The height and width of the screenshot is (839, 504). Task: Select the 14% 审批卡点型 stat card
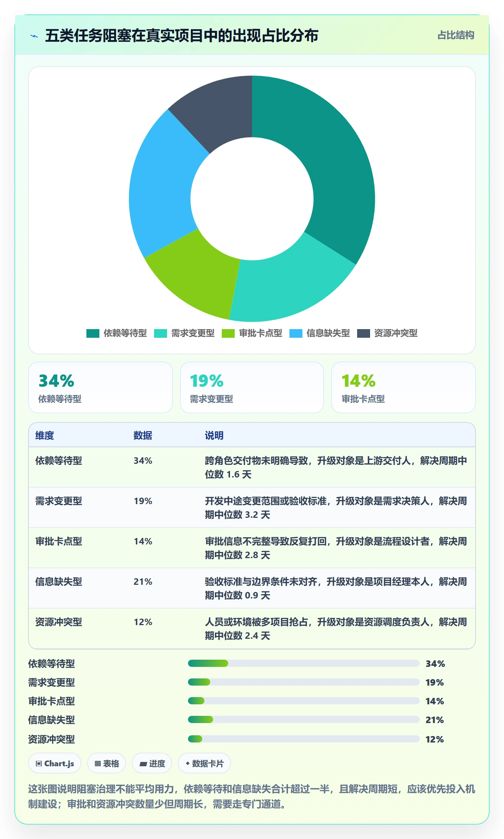[x=404, y=387]
